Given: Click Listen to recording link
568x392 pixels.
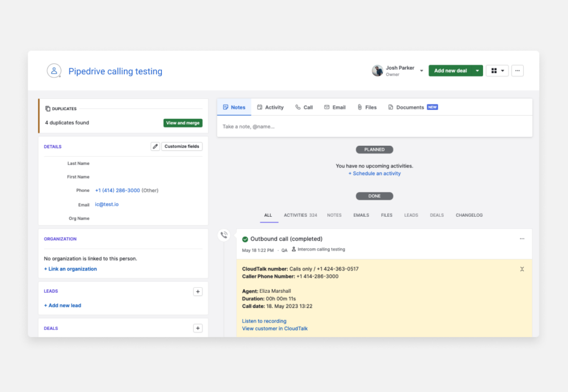Looking at the screenshot, I should pos(264,321).
